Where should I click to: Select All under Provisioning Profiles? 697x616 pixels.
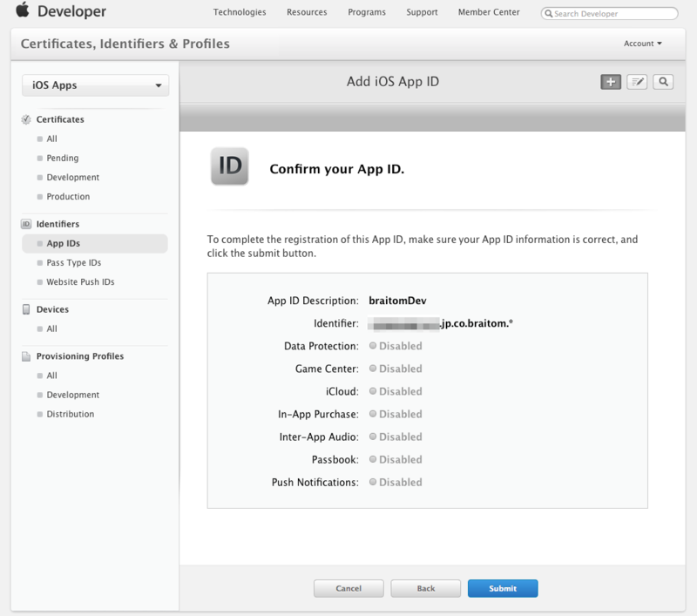coord(51,376)
